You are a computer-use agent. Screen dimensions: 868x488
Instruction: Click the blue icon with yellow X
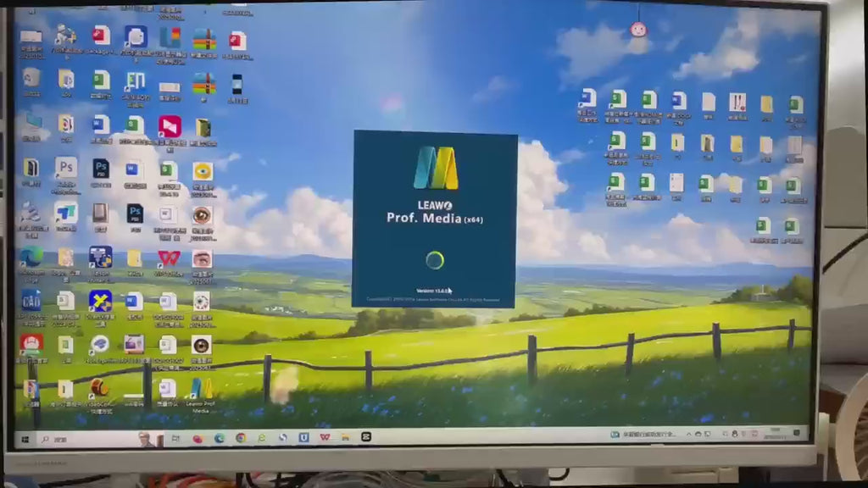(100, 301)
